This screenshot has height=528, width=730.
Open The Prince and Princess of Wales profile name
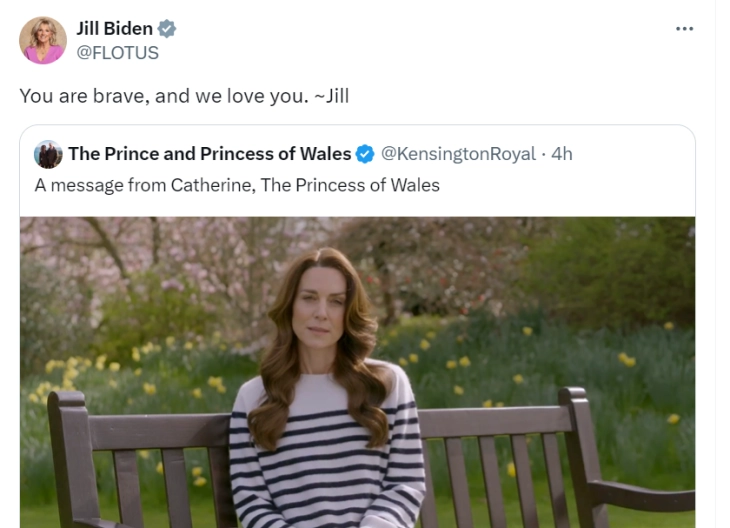pyautogui.click(x=210, y=154)
